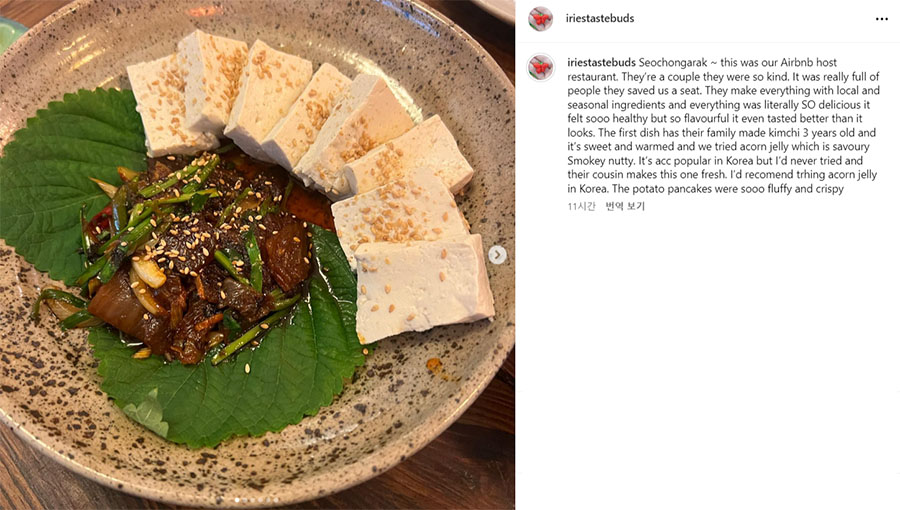Select the second carousel indicator dot
The image size is (900, 510).
click(x=245, y=500)
